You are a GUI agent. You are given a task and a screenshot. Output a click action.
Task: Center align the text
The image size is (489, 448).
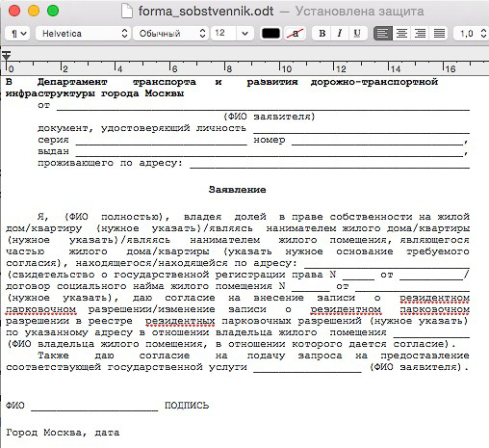pos(401,34)
